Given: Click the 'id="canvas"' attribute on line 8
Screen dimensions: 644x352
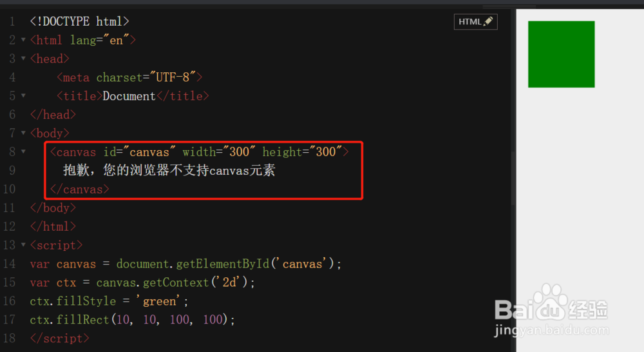Looking at the screenshot, I should (x=139, y=152).
